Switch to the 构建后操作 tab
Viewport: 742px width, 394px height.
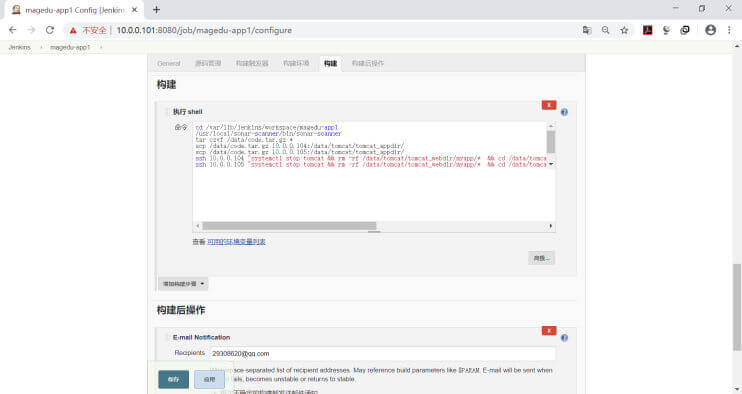pyautogui.click(x=368, y=63)
